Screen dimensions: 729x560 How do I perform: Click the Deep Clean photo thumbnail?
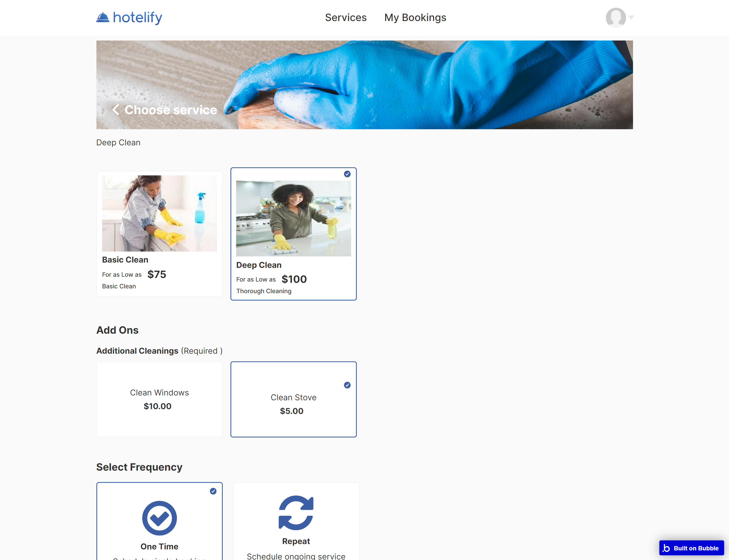pos(293,218)
